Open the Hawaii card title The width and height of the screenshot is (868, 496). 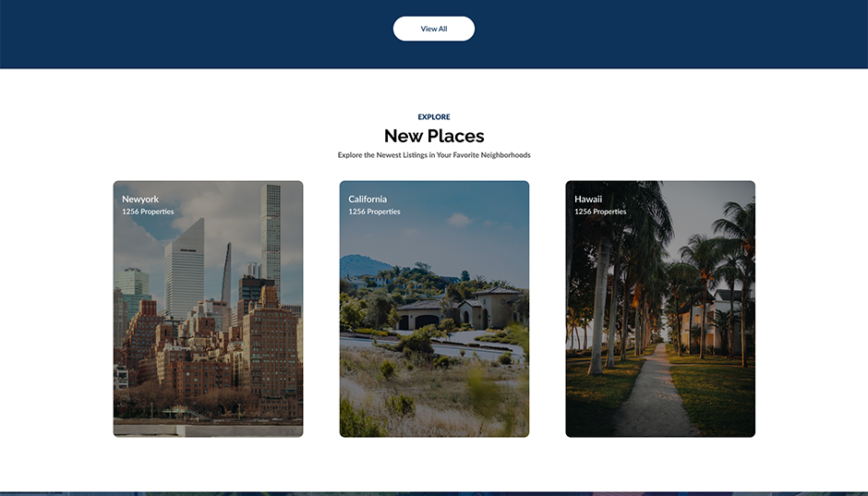[588, 200]
